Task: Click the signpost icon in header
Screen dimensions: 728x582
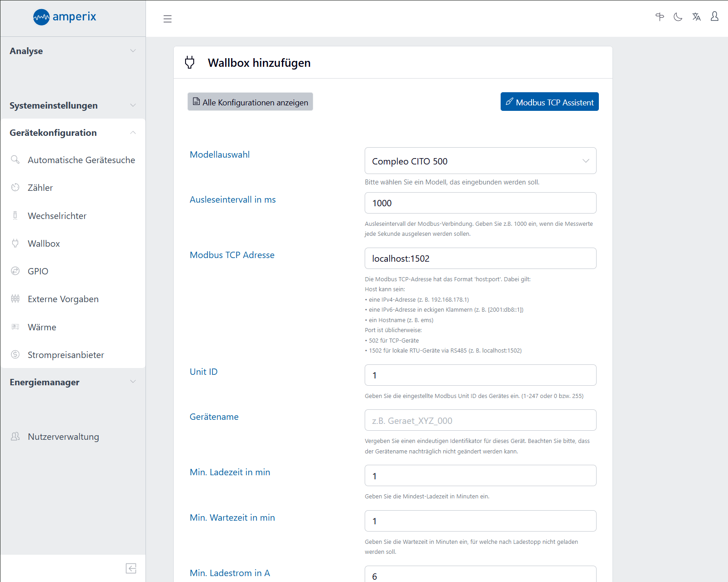Action: pos(659,17)
